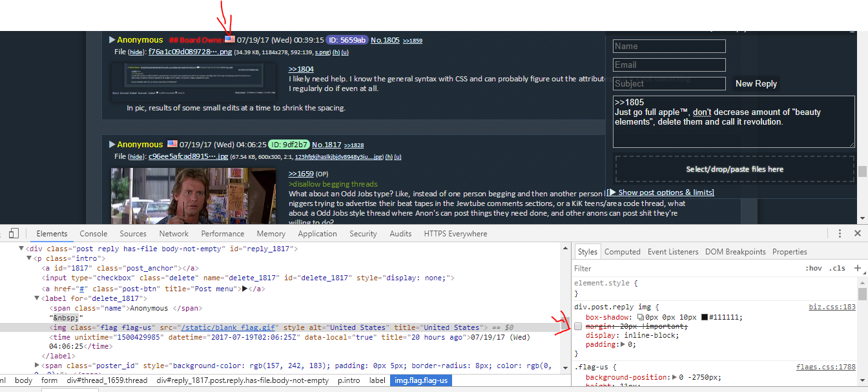868x392 pixels.
Task: Open post menu triangle for post No.1817
Action: (x=112, y=144)
